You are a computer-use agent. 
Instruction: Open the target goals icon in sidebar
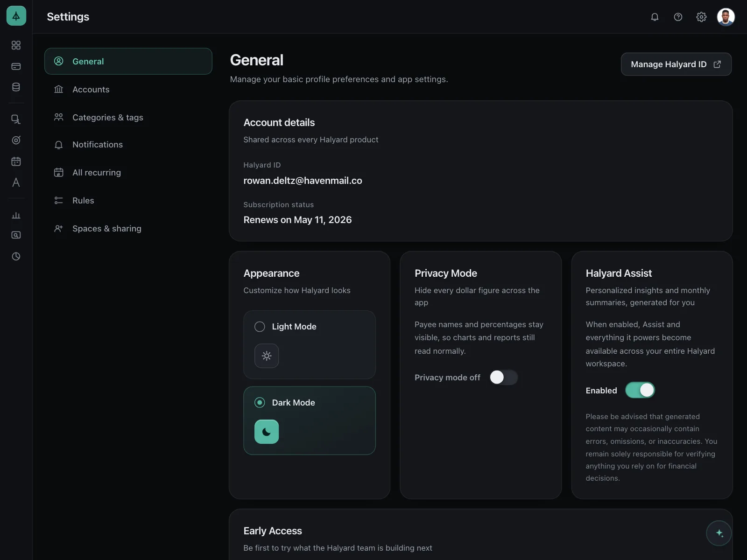coord(16,140)
